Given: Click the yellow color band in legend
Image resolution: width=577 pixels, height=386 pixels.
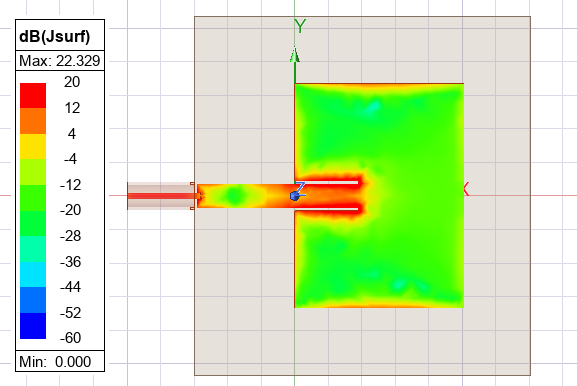Looking at the screenshot, I should [x=33, y=146].
